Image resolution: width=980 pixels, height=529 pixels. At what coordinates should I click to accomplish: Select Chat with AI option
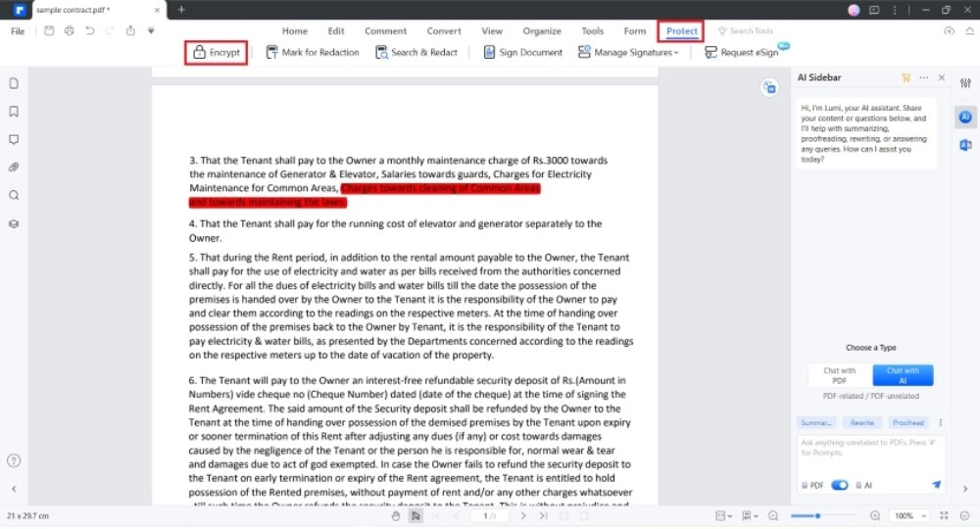[x=903, y=375]
